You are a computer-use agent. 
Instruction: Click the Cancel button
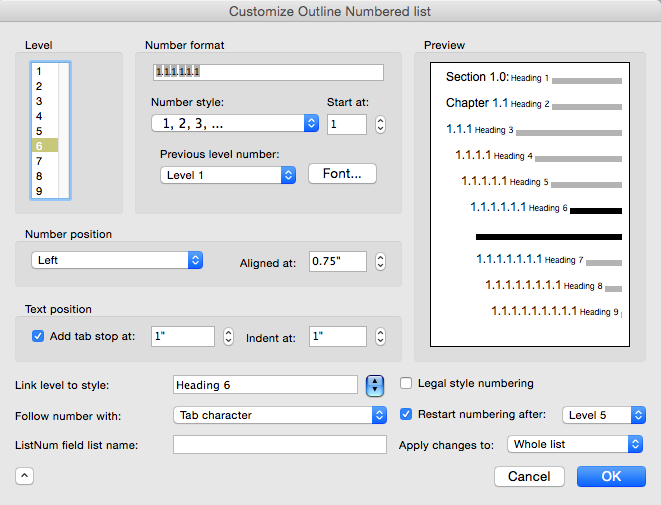pos(529,476)
